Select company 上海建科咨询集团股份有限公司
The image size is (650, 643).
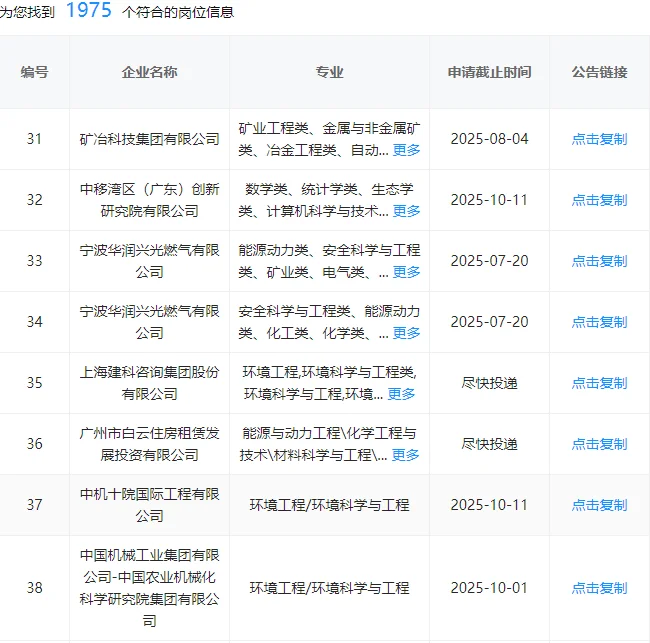click(x=149, y=383)
